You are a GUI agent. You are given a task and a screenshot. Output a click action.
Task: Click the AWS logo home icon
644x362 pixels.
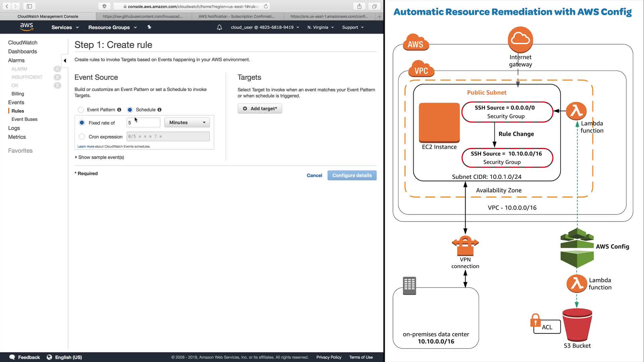[x=26, y=27]
